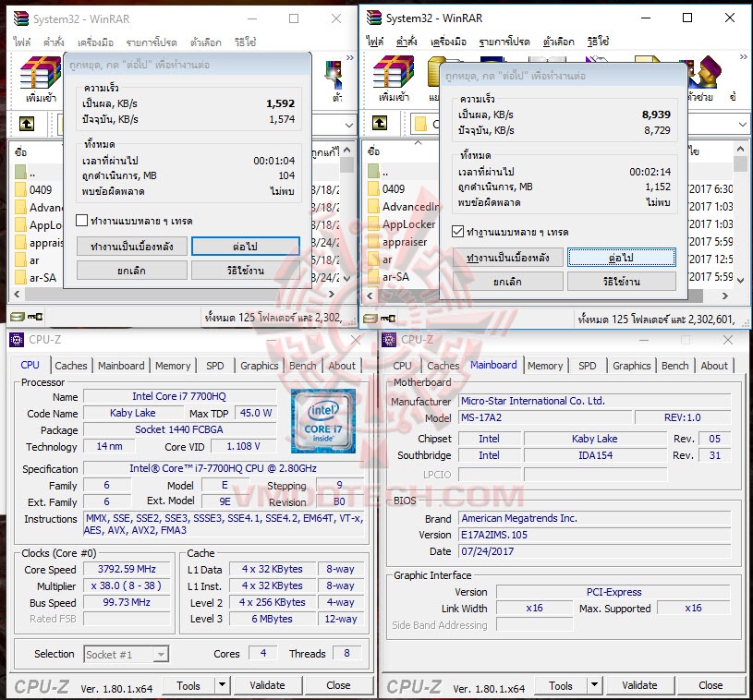Click motherboard Model value MS-17A2
753x700 pixels.
[544, 417]
